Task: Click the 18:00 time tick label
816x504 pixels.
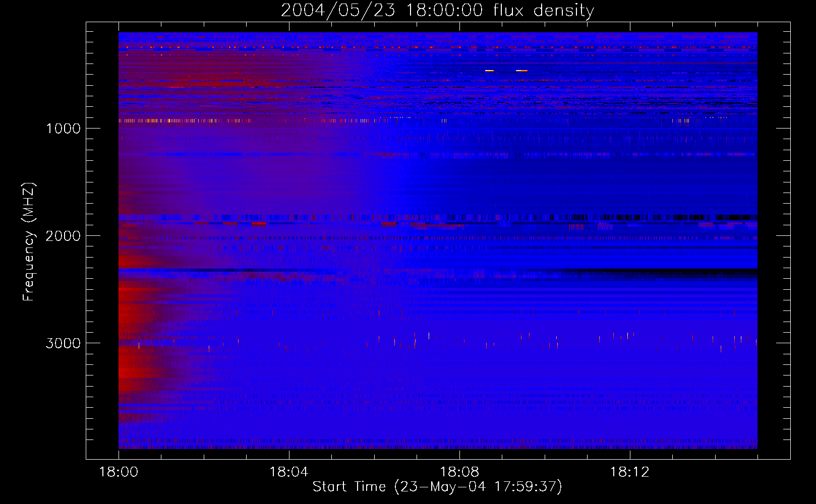Action: [119, 472]
